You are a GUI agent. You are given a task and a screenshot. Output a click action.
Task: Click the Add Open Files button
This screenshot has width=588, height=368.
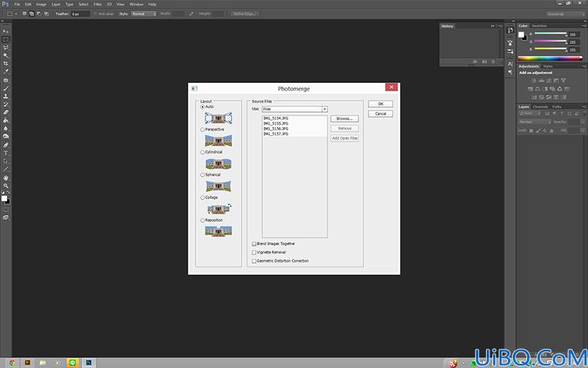[x=344, y=138]
